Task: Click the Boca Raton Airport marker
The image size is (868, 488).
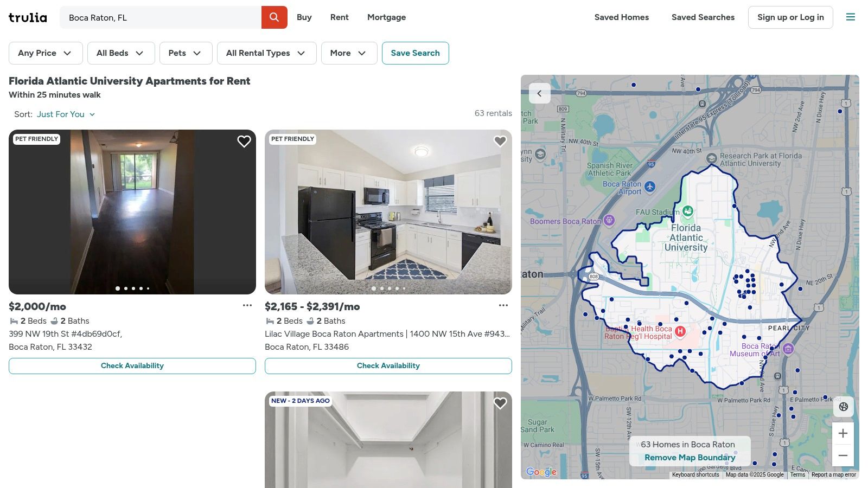Action: click(650, 187)
